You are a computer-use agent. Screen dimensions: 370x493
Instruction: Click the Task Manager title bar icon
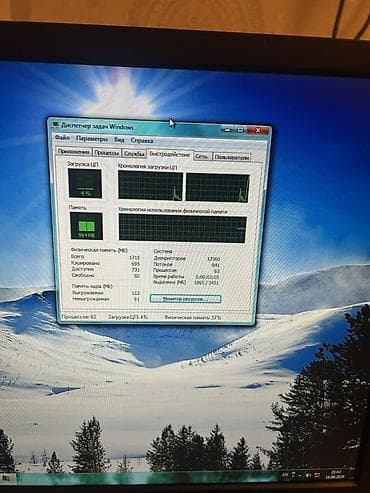click(55, 125)
